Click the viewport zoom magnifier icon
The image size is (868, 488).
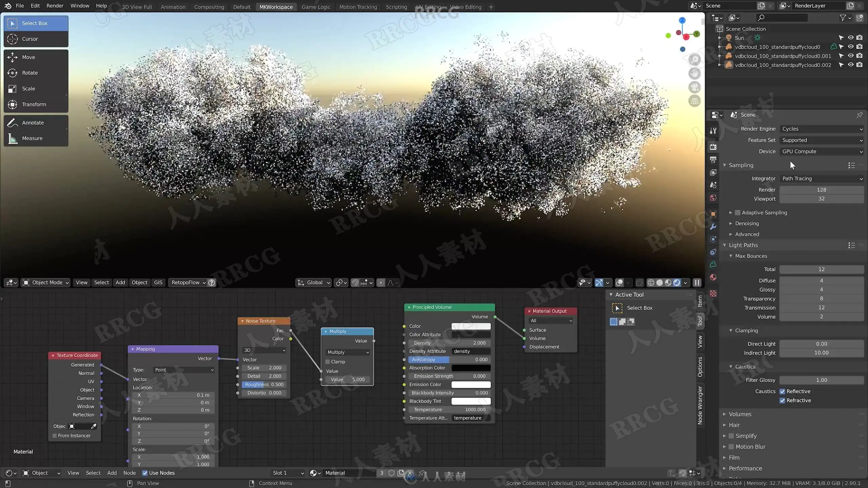click(x=694, y=60)
